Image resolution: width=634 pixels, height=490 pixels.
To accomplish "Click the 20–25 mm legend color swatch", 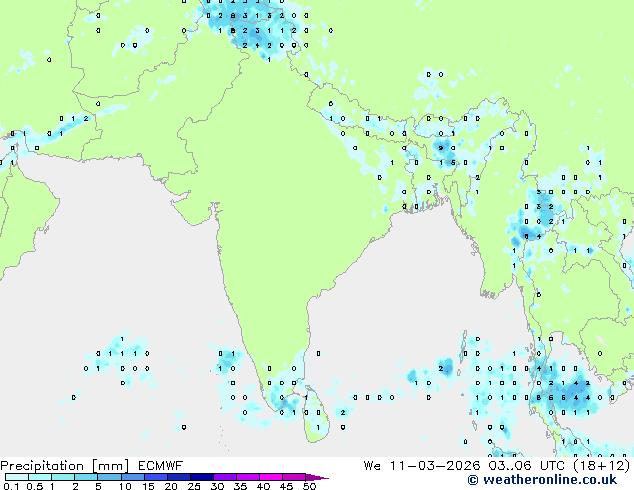I will [179, 477].
